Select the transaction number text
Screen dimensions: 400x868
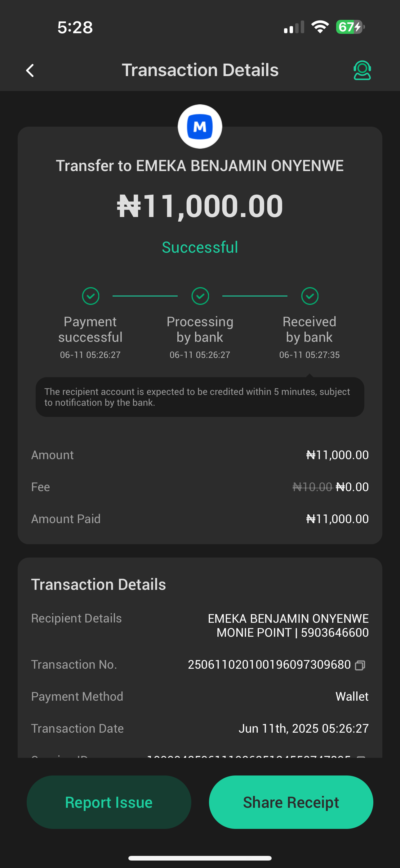[x=269, y=665]
